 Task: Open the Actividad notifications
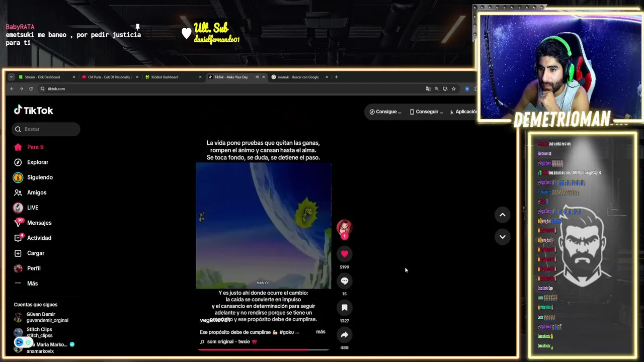click(39, 238)
